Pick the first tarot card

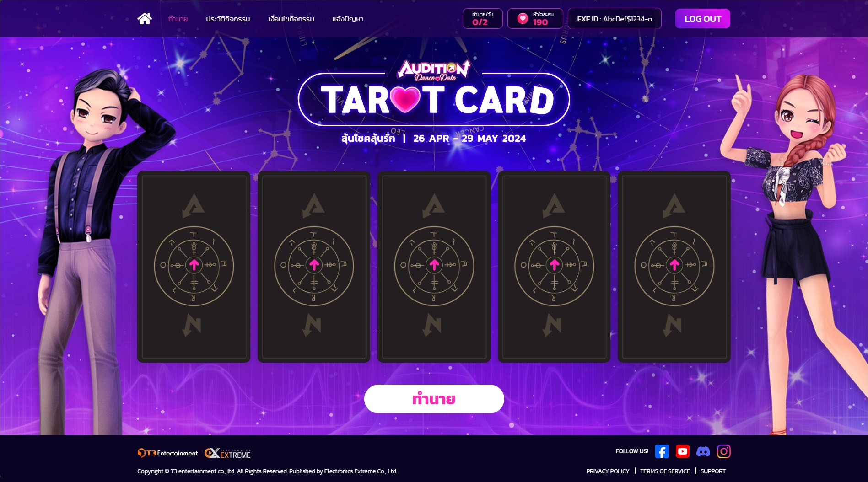coord(194,267)
